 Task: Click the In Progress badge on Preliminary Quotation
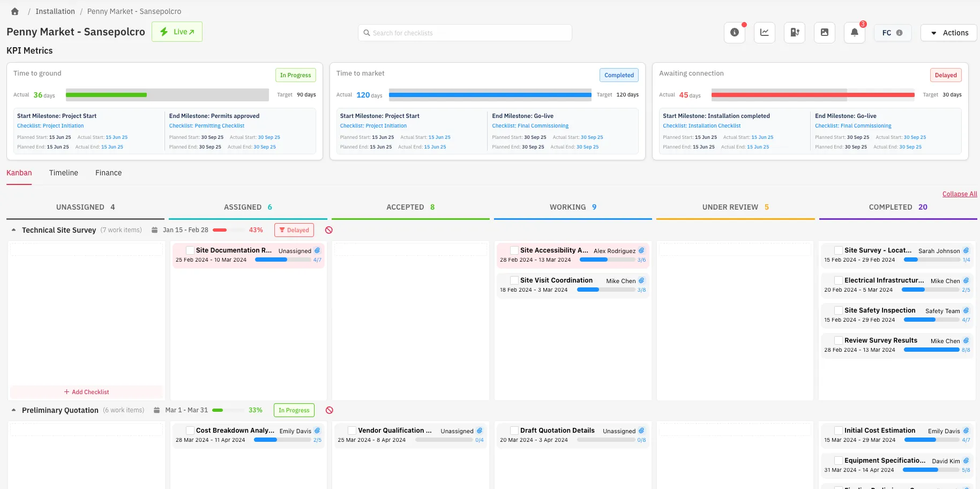coord(294,410)
